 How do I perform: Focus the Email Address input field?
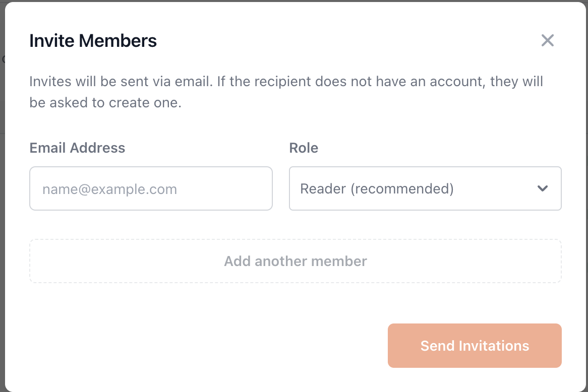pyautogui.click(x=151, y=188)
